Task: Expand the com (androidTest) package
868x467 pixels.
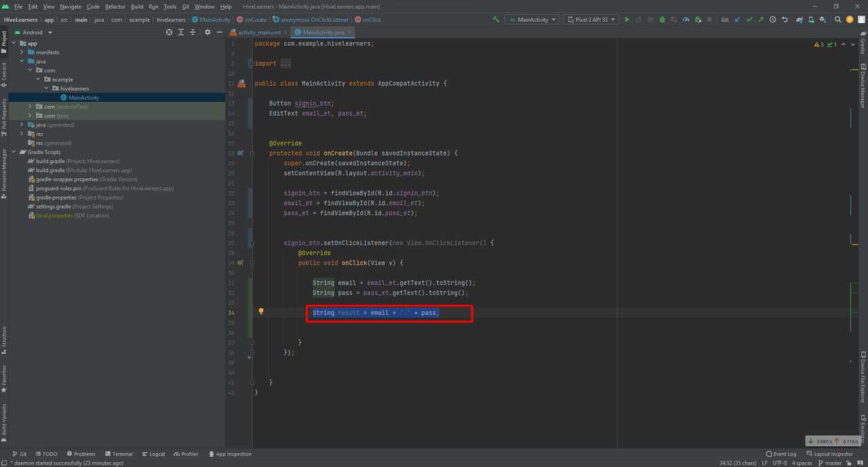Action: [31, 107]
